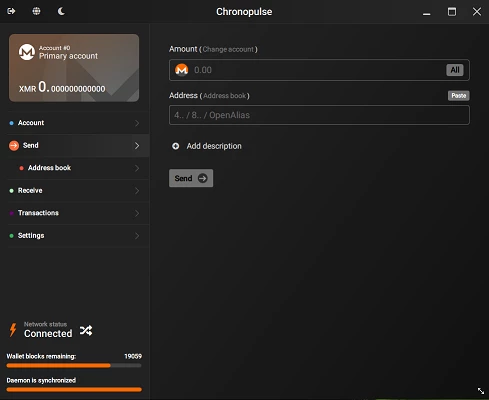The height and width of the screenshot is (400, 489).
Task: Click the Paste address button
Action: [x=459, y=96]
